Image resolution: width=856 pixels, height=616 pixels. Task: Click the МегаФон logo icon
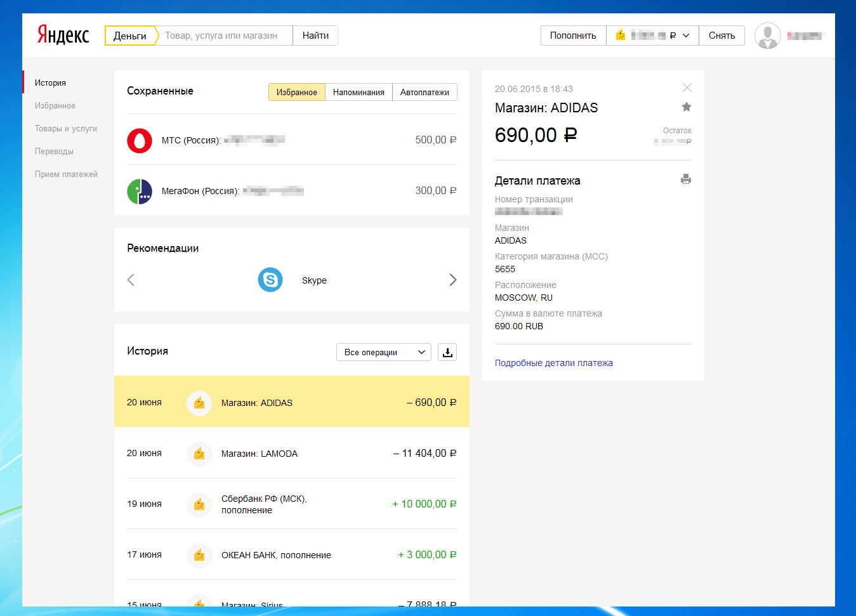pos(140,191)
